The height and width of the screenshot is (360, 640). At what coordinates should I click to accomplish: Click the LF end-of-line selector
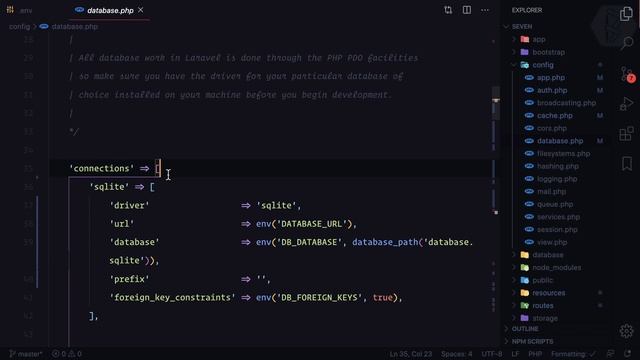(x=516, y=354)
